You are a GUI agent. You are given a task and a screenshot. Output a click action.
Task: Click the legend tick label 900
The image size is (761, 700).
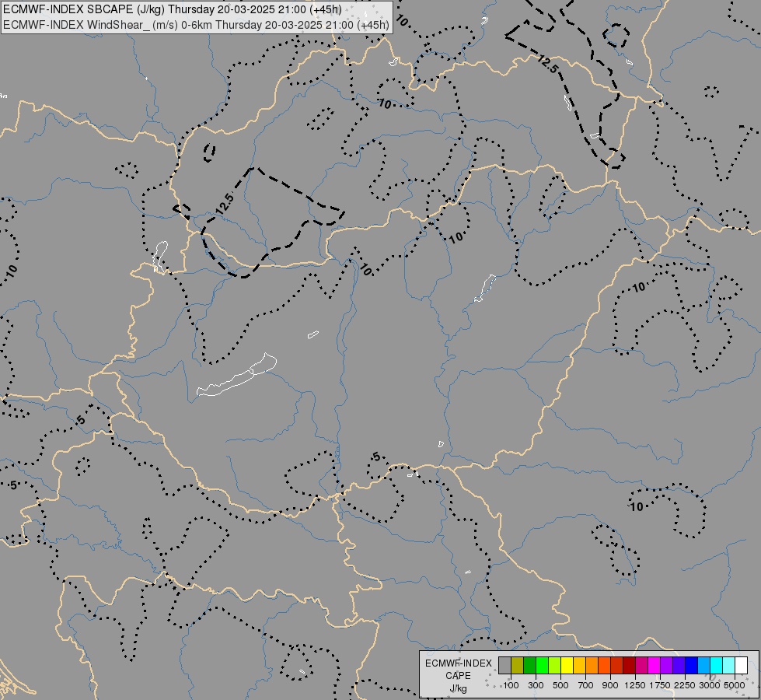click(x=610, y=685)
